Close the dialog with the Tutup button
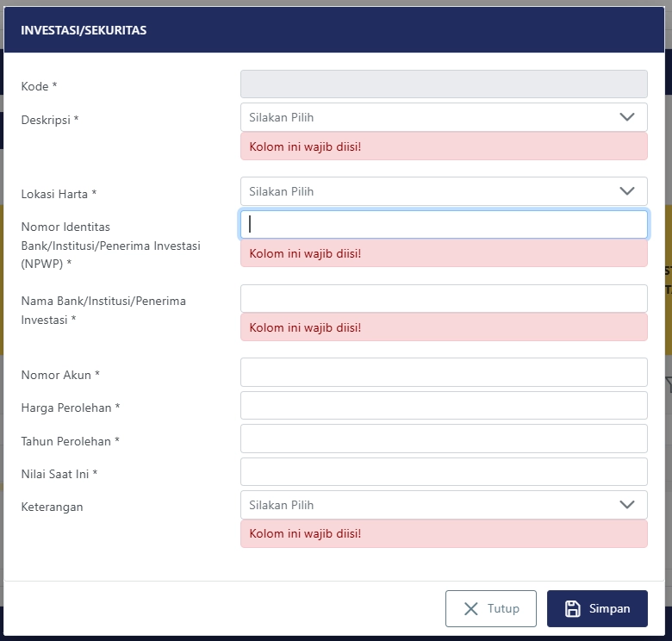The width and height of the screenshot is (672, 641). [x=491, y=608]
